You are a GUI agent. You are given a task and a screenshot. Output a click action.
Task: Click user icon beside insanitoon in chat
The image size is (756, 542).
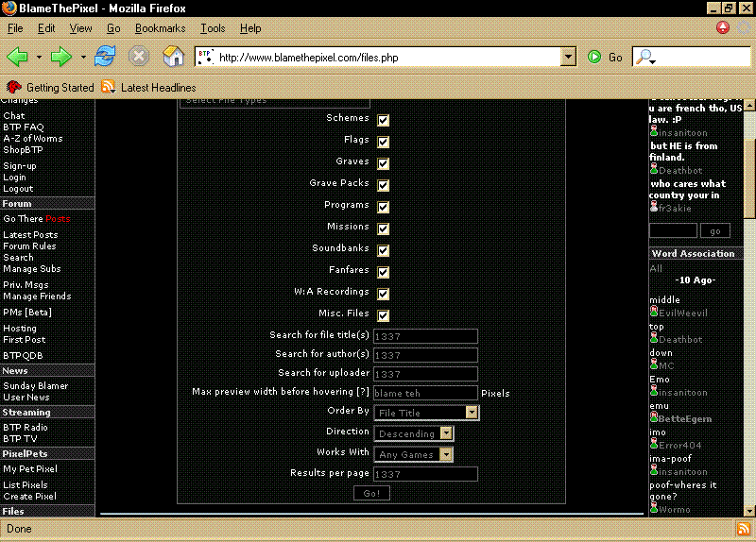(x=654, y=131)
